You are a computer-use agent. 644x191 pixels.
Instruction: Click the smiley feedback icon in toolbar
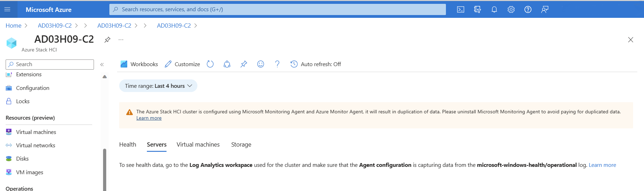[260, 64]
